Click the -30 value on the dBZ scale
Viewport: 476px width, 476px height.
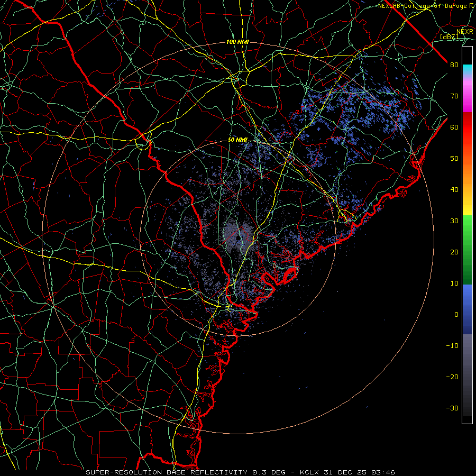click(452, 408)
